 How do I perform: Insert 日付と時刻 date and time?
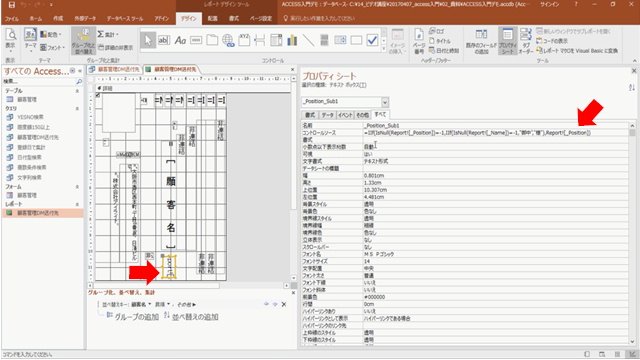click(444, 51)
